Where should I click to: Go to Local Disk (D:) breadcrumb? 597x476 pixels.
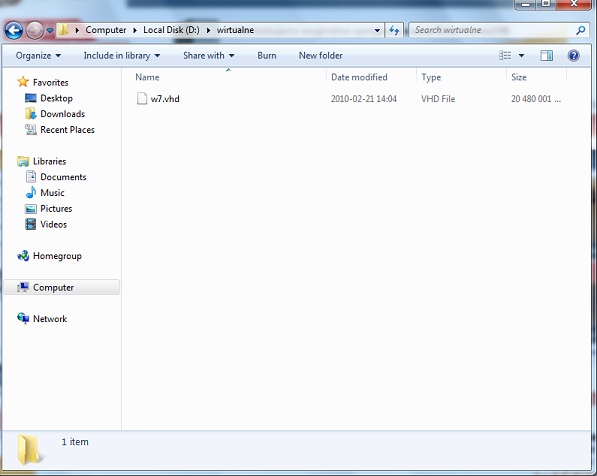171,30
